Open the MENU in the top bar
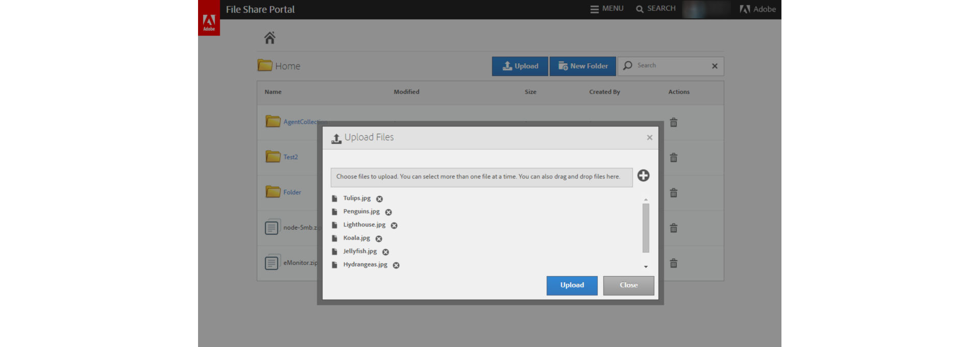 click(x=607, y=9)
